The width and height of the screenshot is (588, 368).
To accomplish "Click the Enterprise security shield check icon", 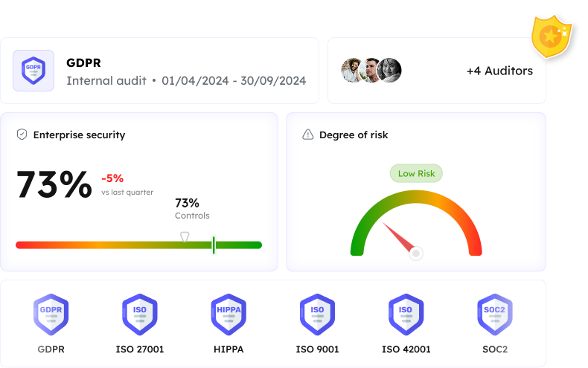I will coord(22,134).
